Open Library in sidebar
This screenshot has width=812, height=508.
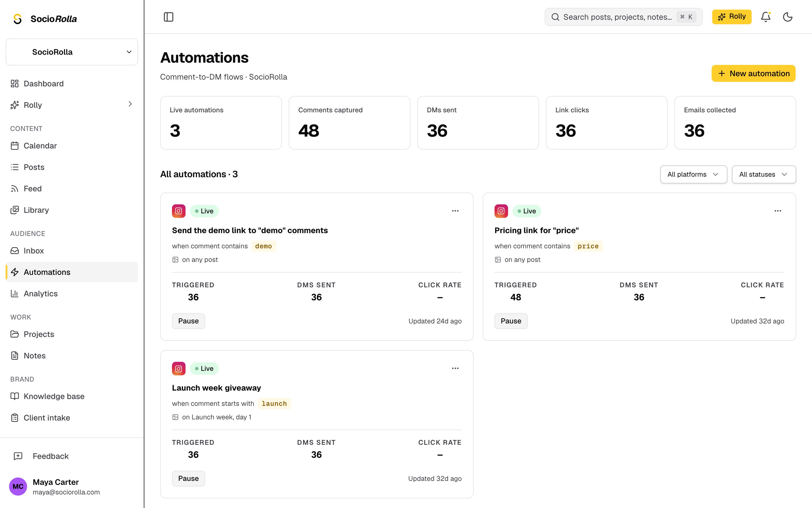pyautogui.click(x=72, y=210)
